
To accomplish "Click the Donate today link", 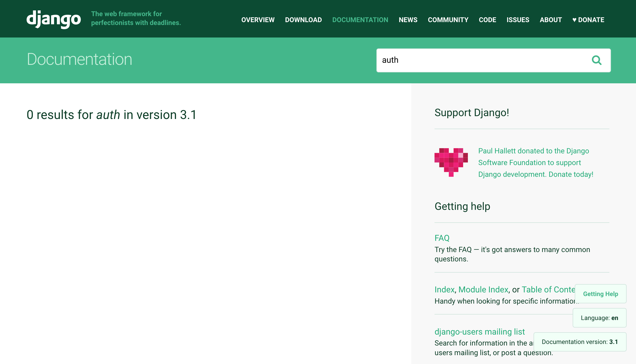I will click(570, 174).
